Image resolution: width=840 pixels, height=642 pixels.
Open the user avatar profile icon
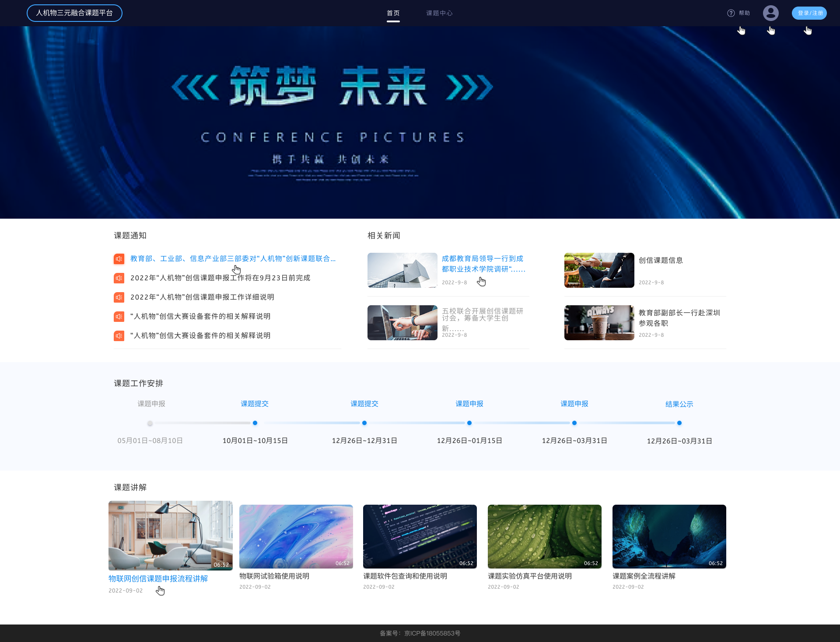pyautogui.click(x=770, y=13)
